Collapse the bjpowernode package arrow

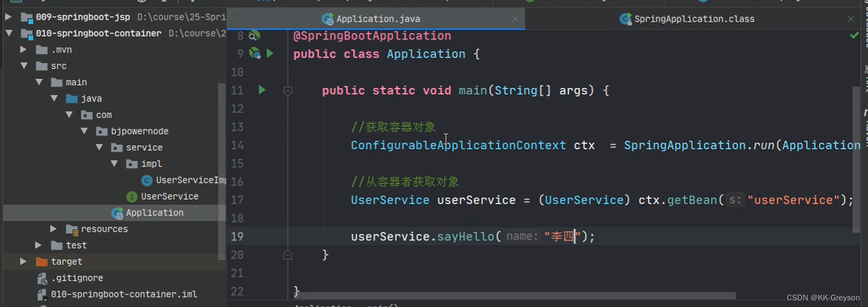84,131
